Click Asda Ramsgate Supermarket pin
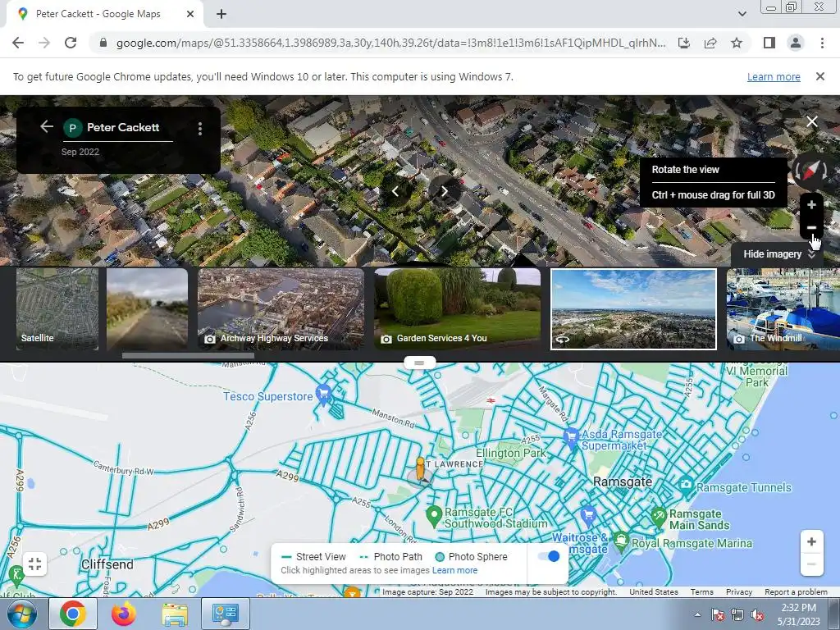 pos(571,436)
